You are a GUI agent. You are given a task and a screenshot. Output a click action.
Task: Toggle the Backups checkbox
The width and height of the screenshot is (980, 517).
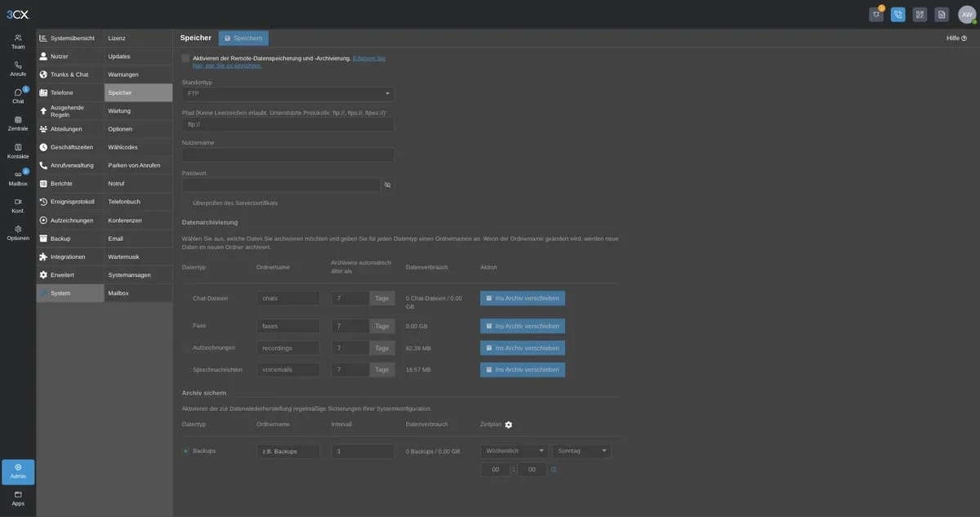tap(185, 451)
